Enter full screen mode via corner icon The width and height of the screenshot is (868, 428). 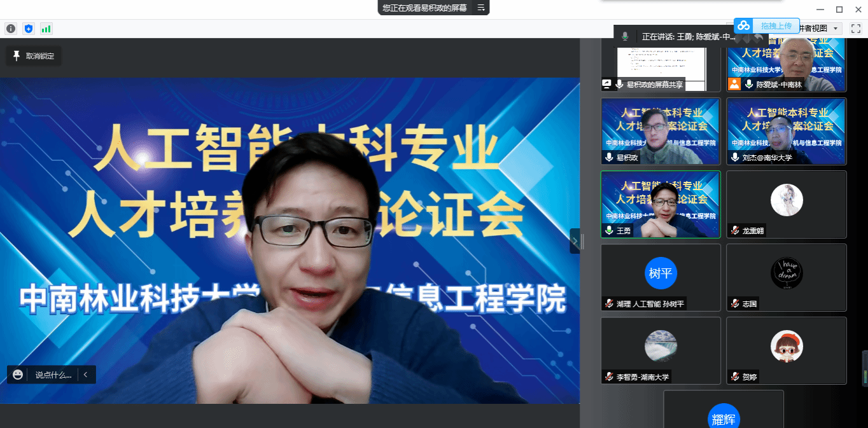point(856,29)
